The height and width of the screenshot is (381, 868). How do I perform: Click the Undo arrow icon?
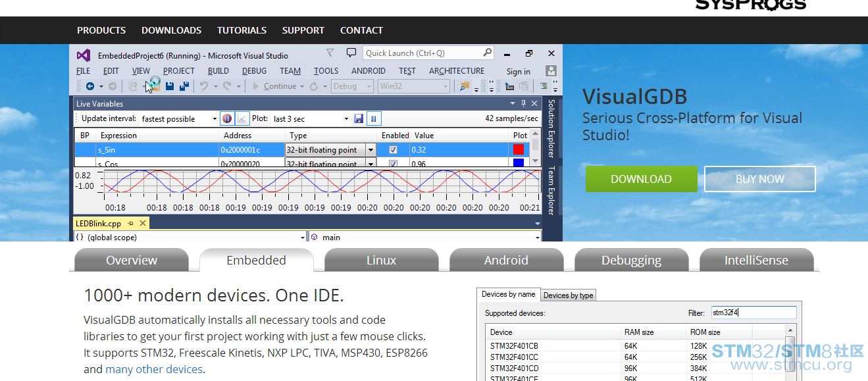click(204, 86)
